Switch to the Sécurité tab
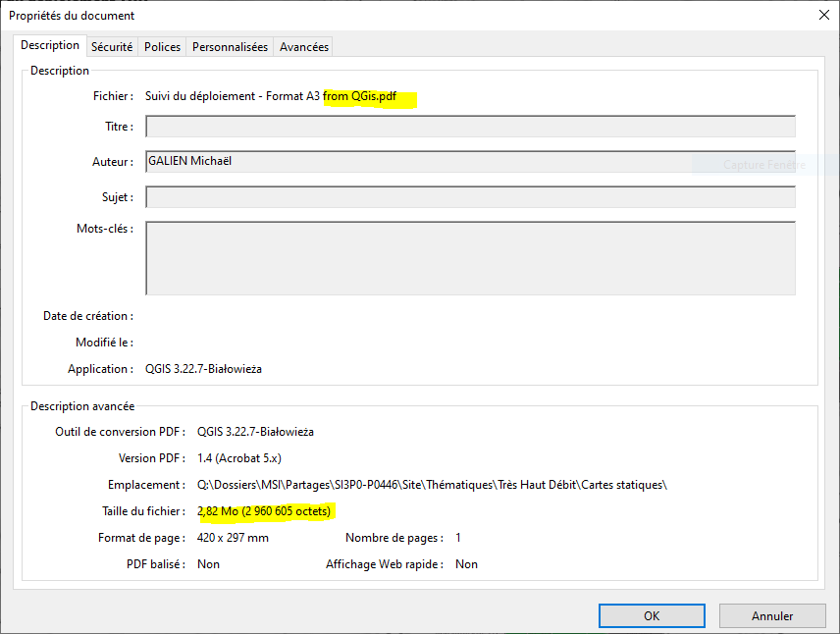Screen dimensions: 840x634 pos(112,45)
